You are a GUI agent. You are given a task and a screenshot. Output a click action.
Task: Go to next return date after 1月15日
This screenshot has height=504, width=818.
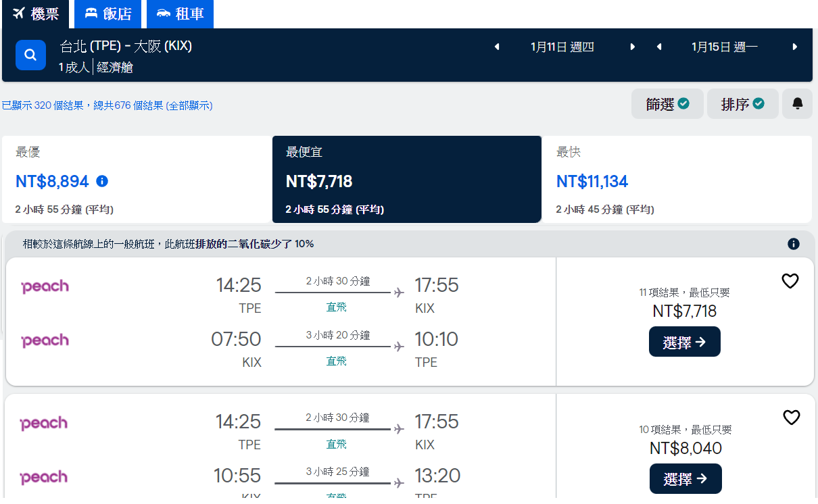795,47
